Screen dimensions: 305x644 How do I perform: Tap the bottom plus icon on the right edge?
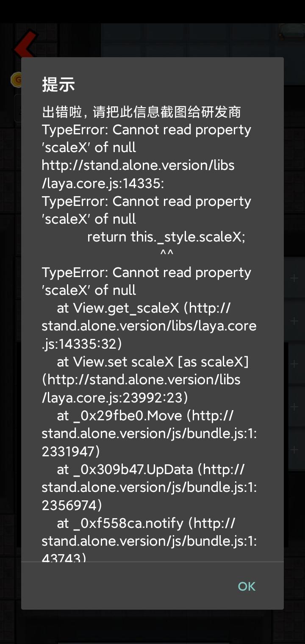tap(294, 449)
